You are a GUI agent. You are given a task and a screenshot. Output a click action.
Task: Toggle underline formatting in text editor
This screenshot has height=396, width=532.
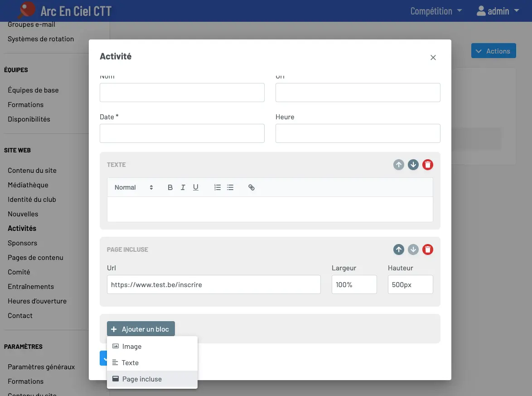pos(196,187)
